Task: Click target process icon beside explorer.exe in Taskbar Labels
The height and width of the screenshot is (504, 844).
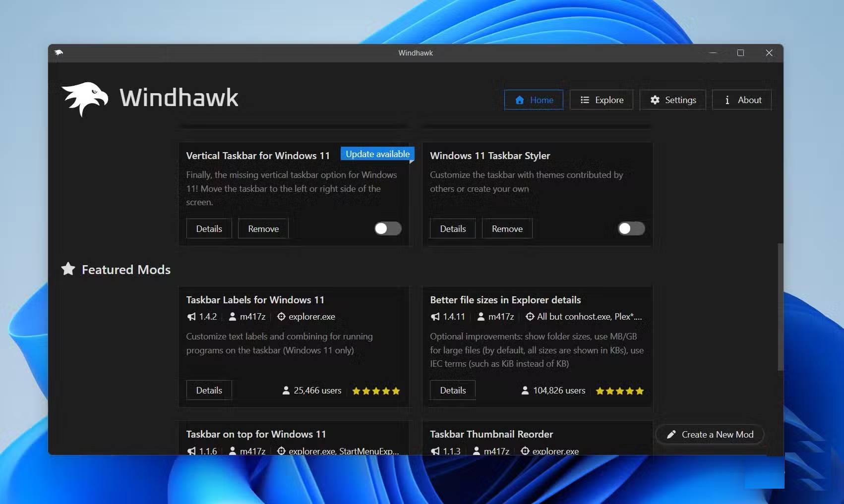Action: (x=281, y=317)
